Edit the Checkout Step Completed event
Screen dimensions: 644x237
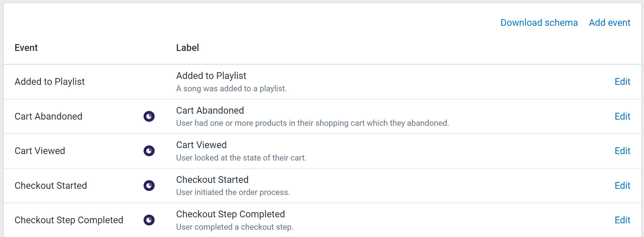pyautogui.click(x=622, y=220)
